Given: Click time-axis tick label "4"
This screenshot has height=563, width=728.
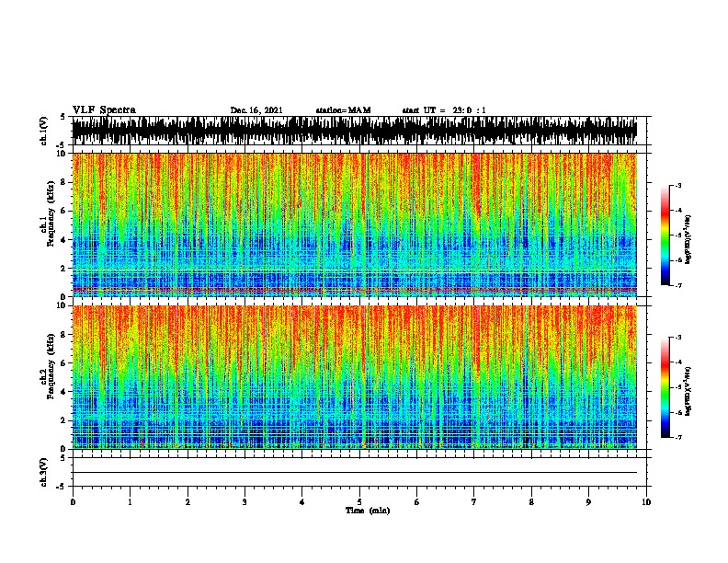Looking at the screenshot, I should (x=301, y=502).
